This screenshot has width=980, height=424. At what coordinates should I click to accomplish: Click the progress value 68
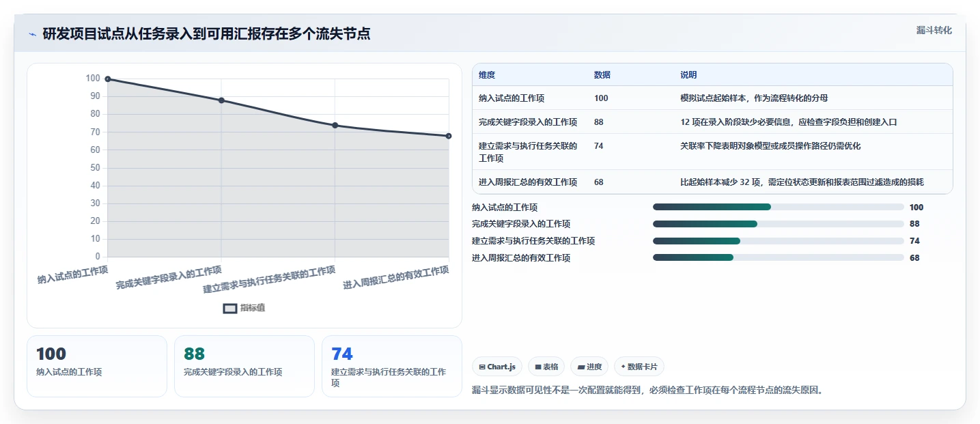pyautogui.click(x=914, y=258)
